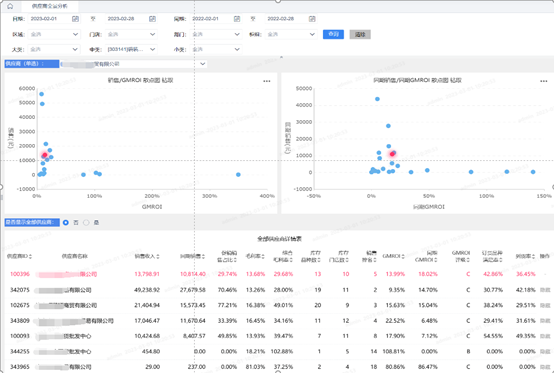Go to the home icon tab
This screenshot has height=373, width=554.
[10, 6]
